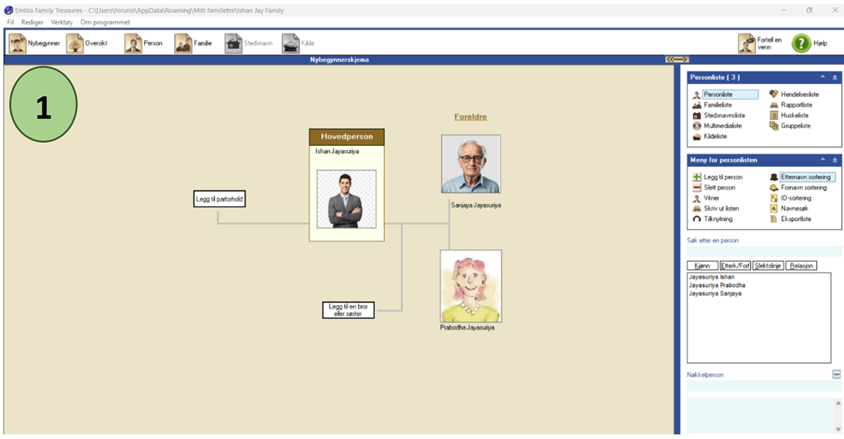The width and height of the screenshot is (844, 439).
Task: Click the Kjønn column button
Action: coord(703,266)
